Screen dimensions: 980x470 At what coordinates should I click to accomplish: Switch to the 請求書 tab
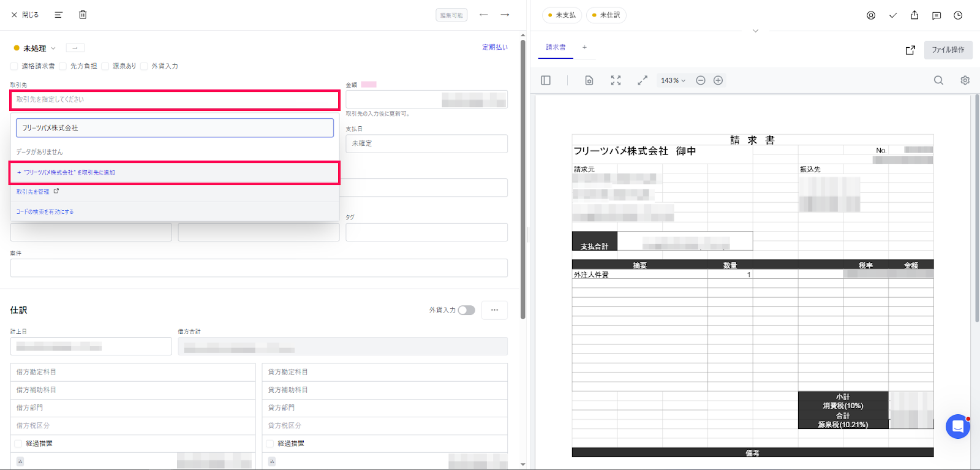click(x=556, y=48)
